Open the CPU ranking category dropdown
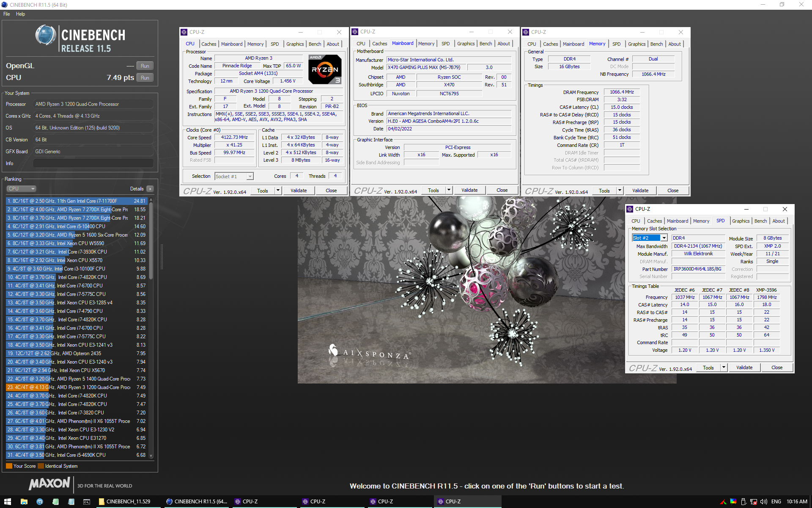The width and height of the screenshot is (812, 508). pos(21,189)
